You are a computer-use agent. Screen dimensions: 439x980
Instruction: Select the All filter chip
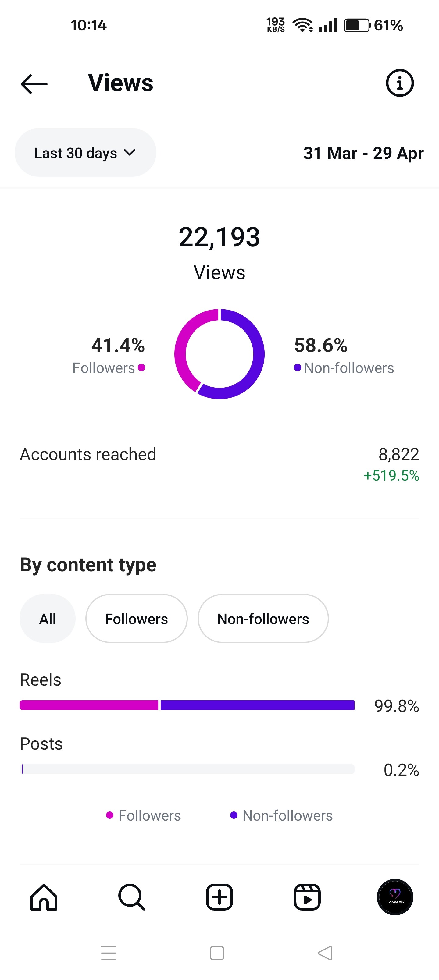coord(48,619)
